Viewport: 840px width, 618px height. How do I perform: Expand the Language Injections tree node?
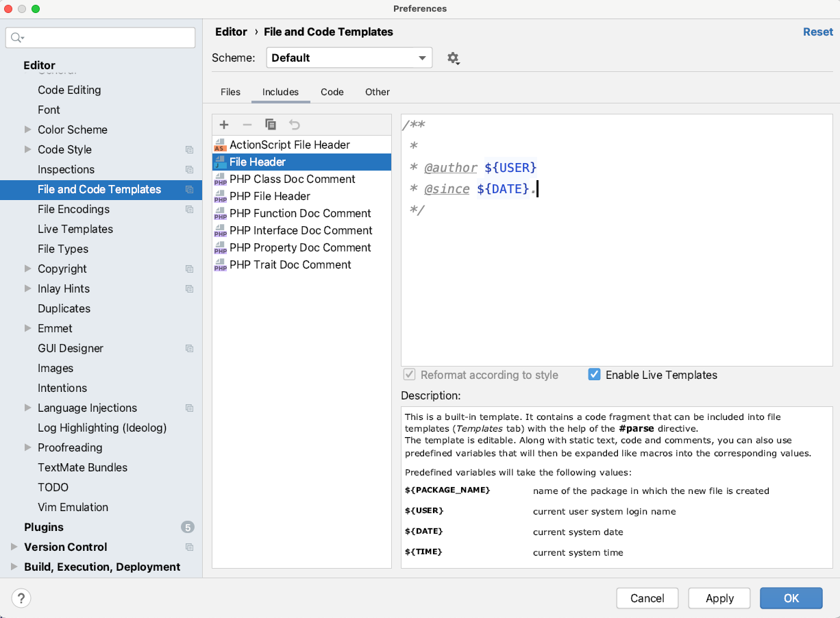tap(27, 408)
